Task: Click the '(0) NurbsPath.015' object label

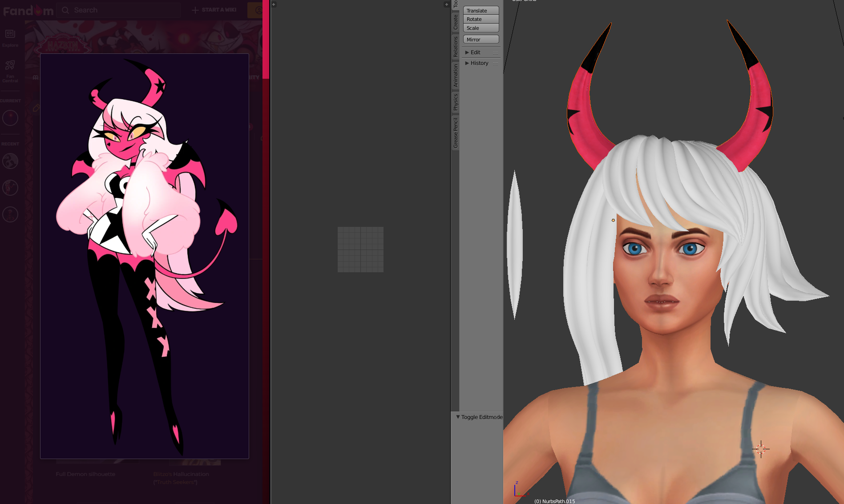Action: [x=554, y=501]
